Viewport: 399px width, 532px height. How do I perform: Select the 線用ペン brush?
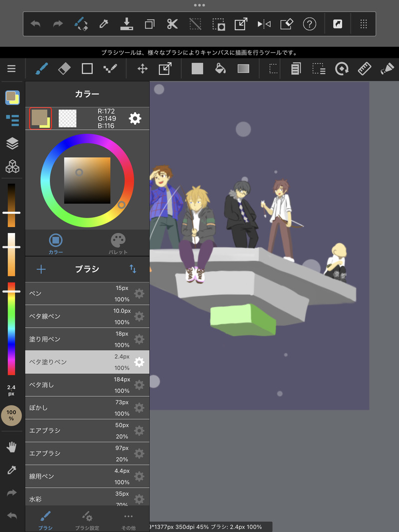87,476
